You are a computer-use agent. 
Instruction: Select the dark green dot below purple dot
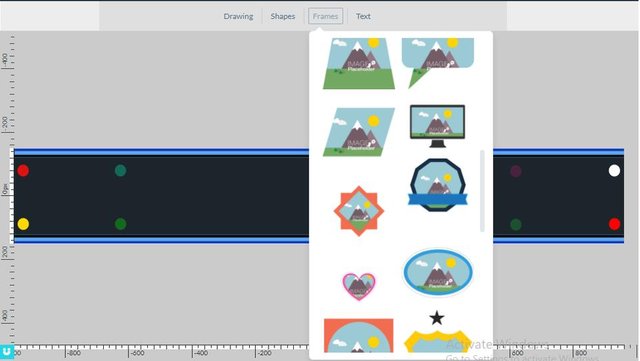(x=516, y=224)
